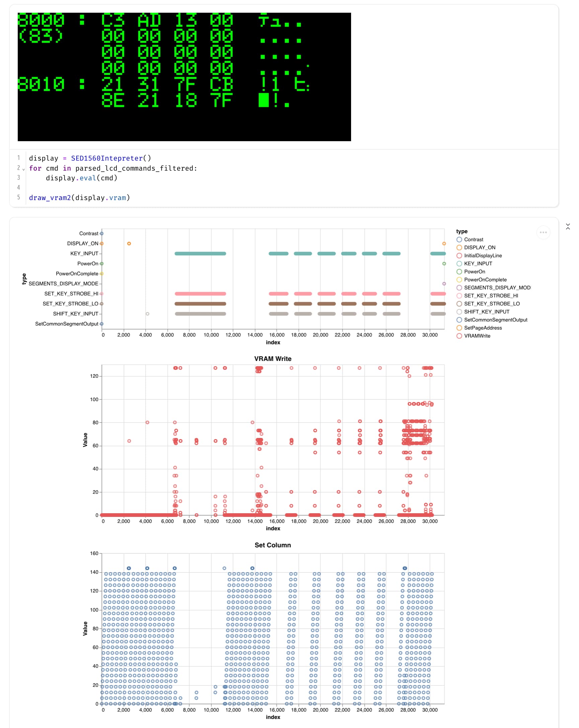This screenshot has height=728, width=579.
Task: Click display.eval(cmd) on code line 3
Action: pos(81,178)
